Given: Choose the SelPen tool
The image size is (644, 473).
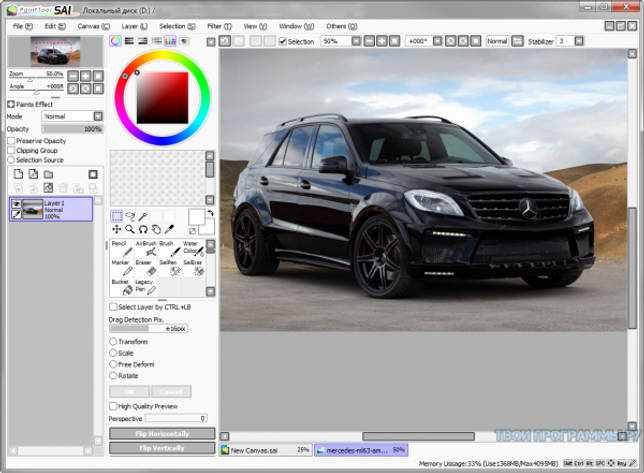Looking at the screenshot, I should tap(170, 268).
